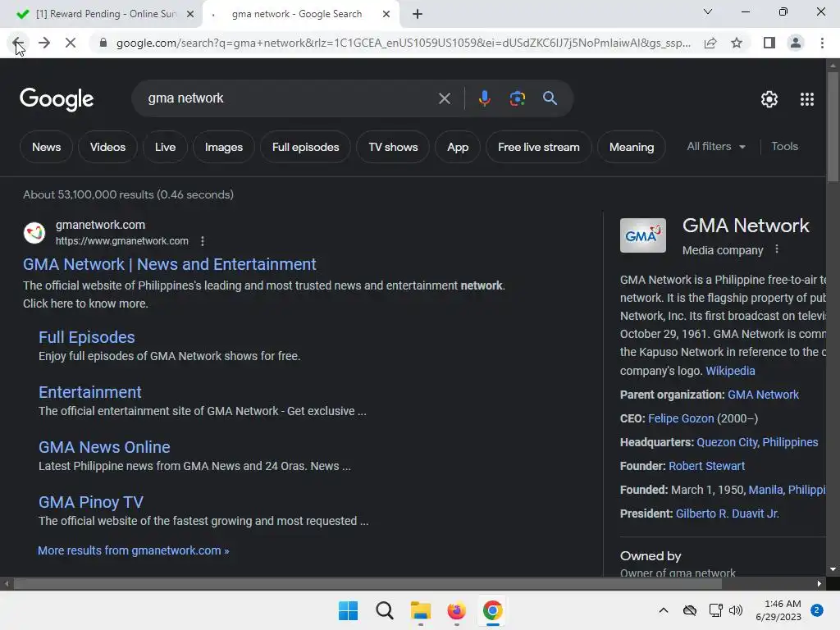The image size is (840, 630).
Task: Open the Full Episodes sitelink
Action: click(87, 337)
